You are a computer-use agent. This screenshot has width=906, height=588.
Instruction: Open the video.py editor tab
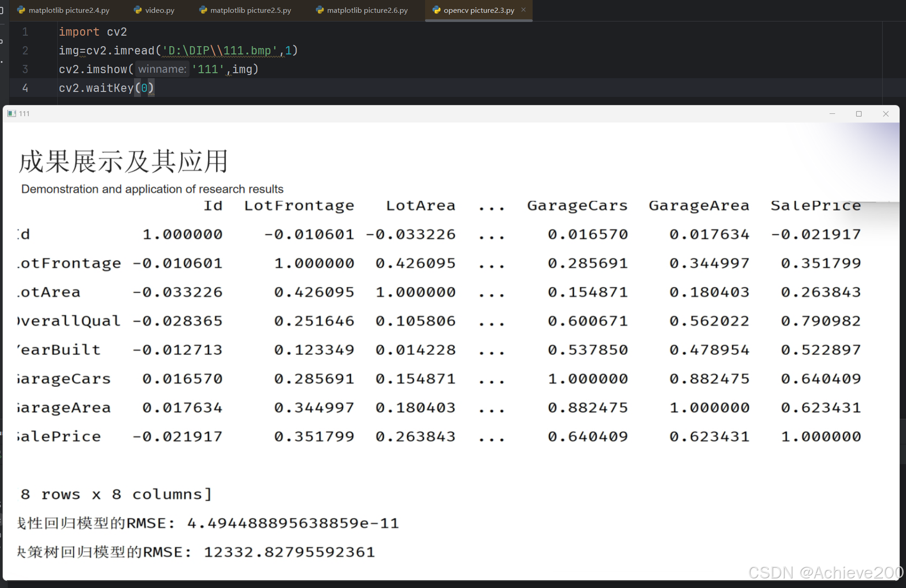pos(159,10)
